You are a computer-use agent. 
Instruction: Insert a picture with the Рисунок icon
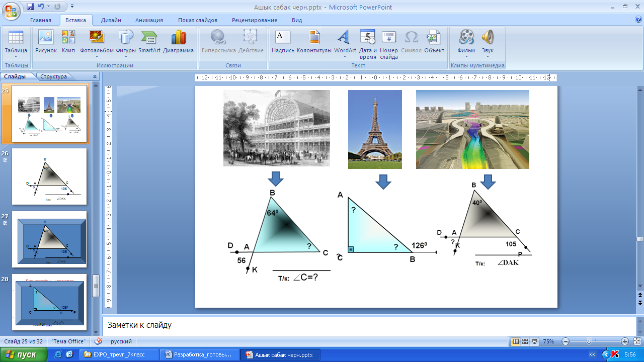(46, 42)
